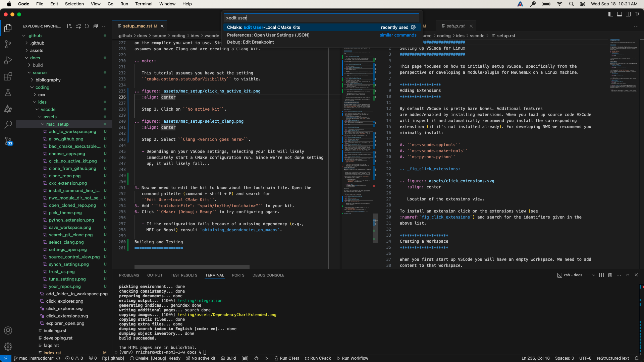Open the activity bar view with the 33 badge
Image resolution: width=644 pixels, height=362 pixels.
8,141
